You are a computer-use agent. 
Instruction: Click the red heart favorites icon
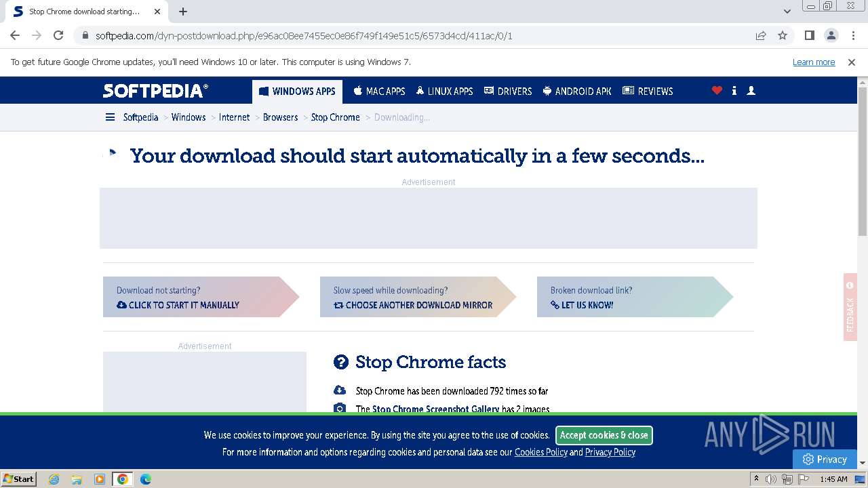pos(717,91)
